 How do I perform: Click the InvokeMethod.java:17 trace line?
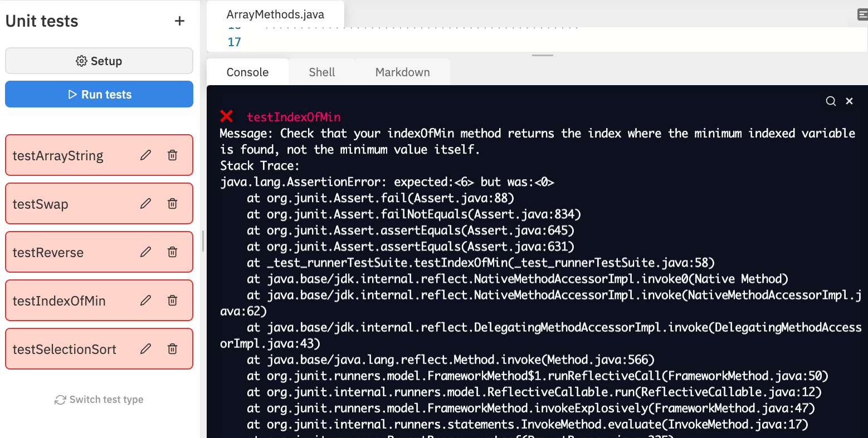tap(528, 424)
